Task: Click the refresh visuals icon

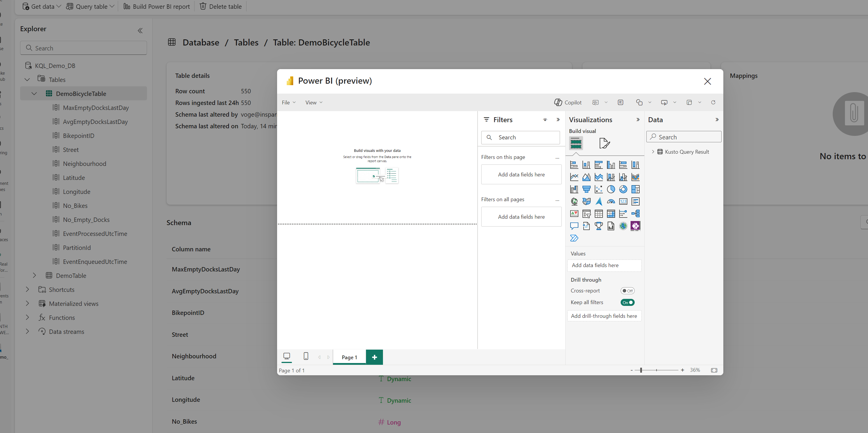Action: (713, 102)
